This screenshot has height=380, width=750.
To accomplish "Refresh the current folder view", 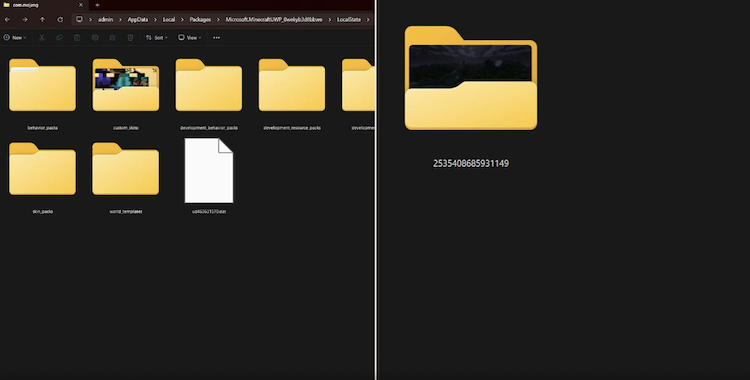I will [x=60, y=20].
